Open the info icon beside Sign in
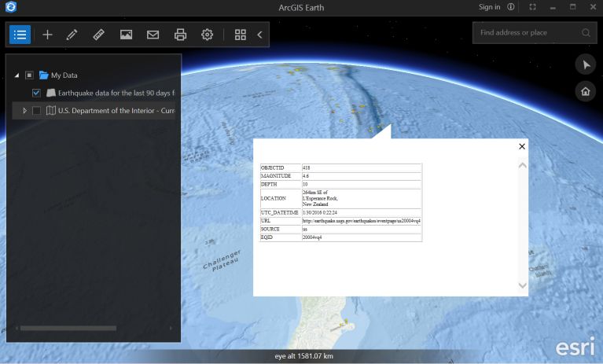The height and width of the screenshot is (364, 603). point(511,7)
